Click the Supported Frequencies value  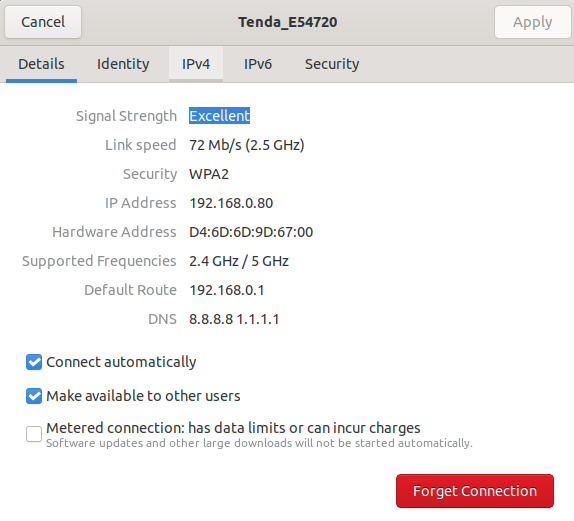239,261
